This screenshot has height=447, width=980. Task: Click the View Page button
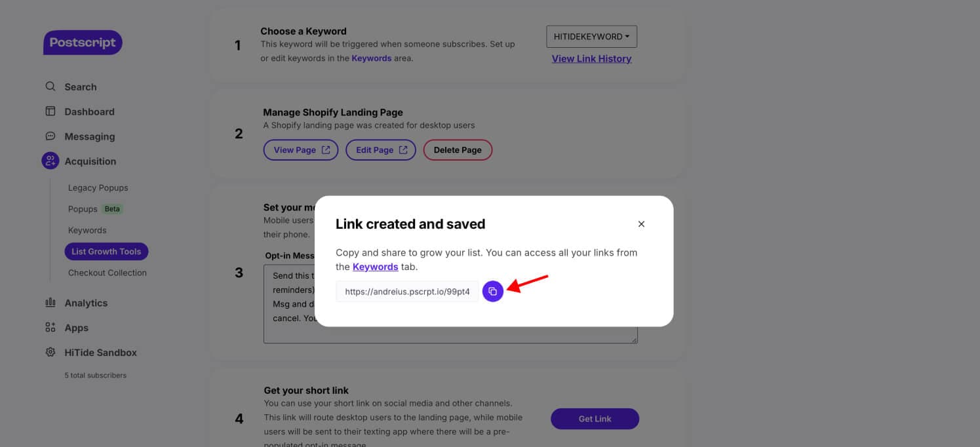(301, 150)
